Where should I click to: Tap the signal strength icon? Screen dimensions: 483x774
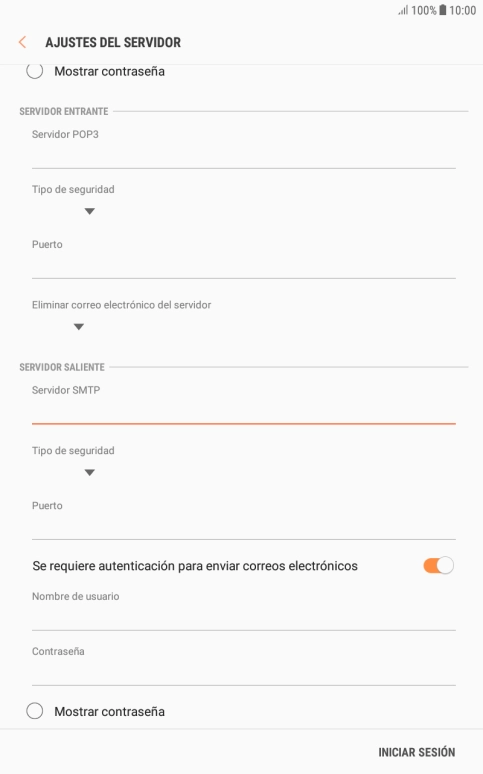[403, 10]
